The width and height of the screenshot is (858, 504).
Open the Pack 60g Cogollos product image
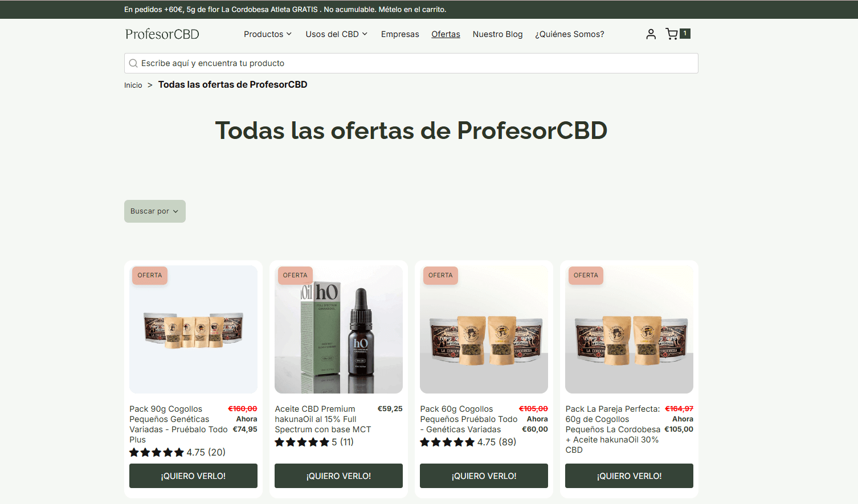pos(484,330)
